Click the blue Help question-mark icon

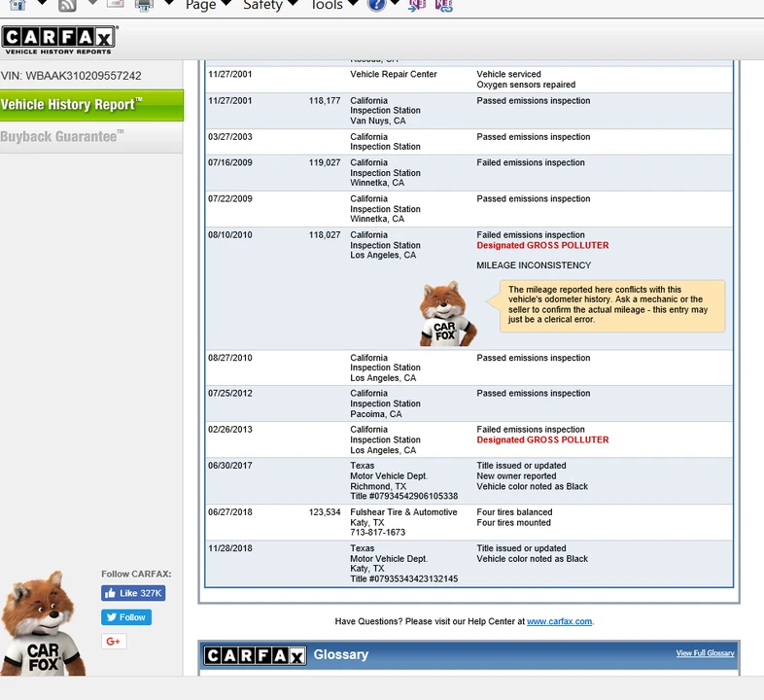pos(376,5)
